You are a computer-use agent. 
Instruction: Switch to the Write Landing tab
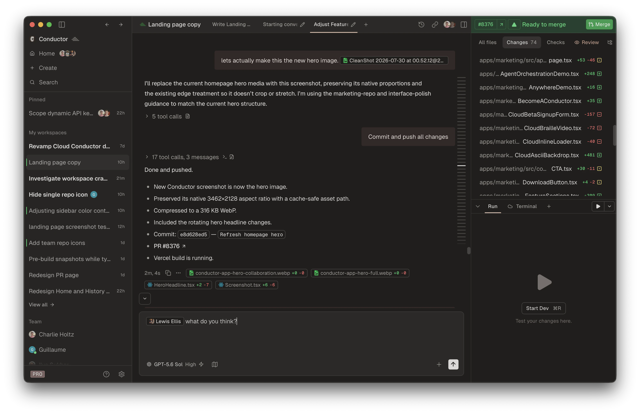pyautogui.click(x=231, y=24)
